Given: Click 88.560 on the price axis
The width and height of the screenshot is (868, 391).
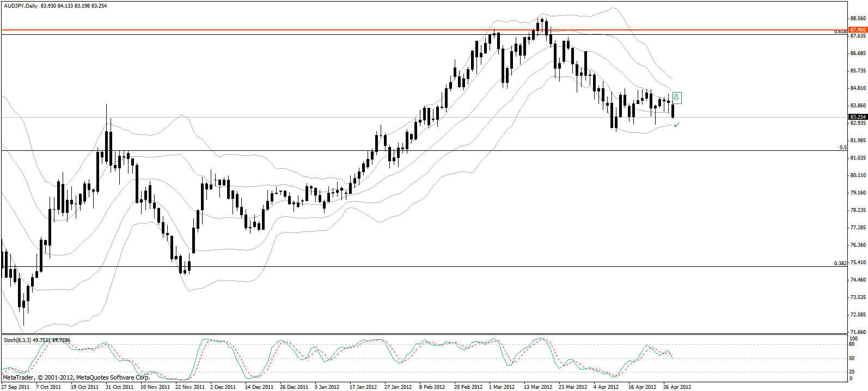Looking at the screenshot, I should pos(858,18).
